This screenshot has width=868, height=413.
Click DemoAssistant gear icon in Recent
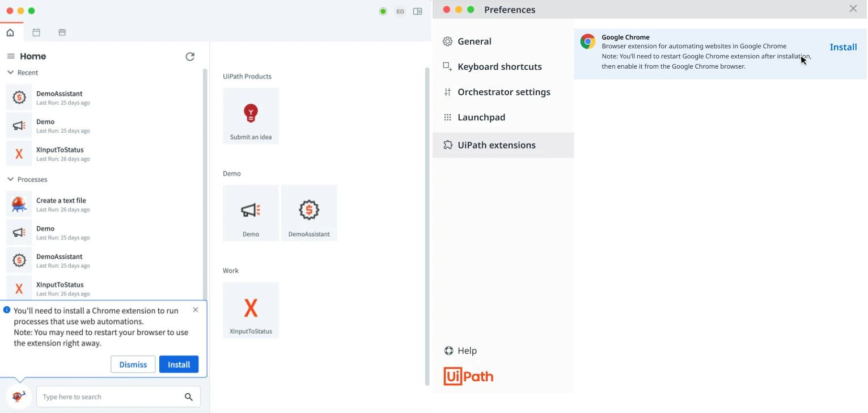[x=19, y=98]
